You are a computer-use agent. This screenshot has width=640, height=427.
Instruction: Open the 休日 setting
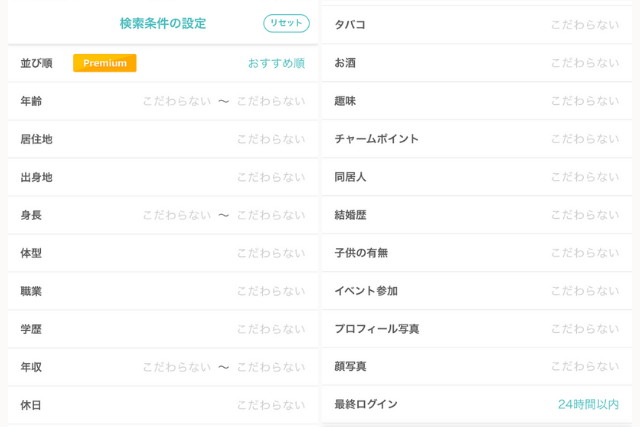(x=162, y=405)
